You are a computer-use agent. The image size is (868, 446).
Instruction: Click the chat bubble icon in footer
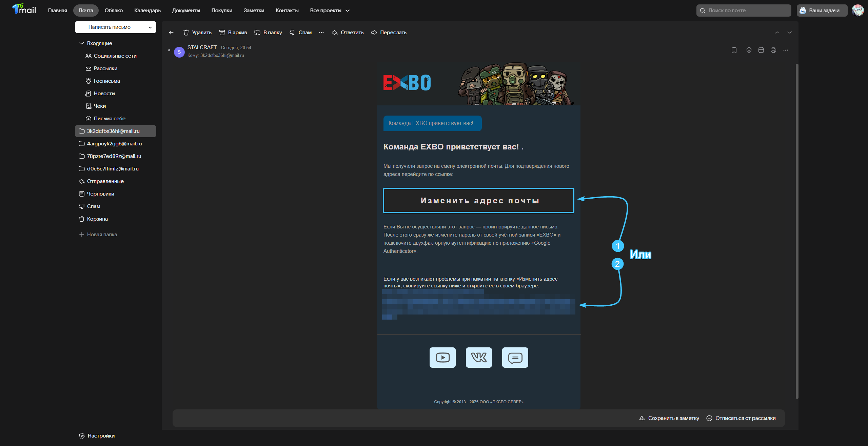515,358
